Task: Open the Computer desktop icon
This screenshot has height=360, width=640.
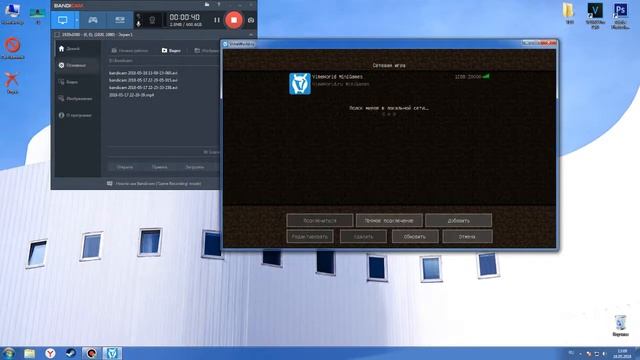Action: tap(12, 13)
